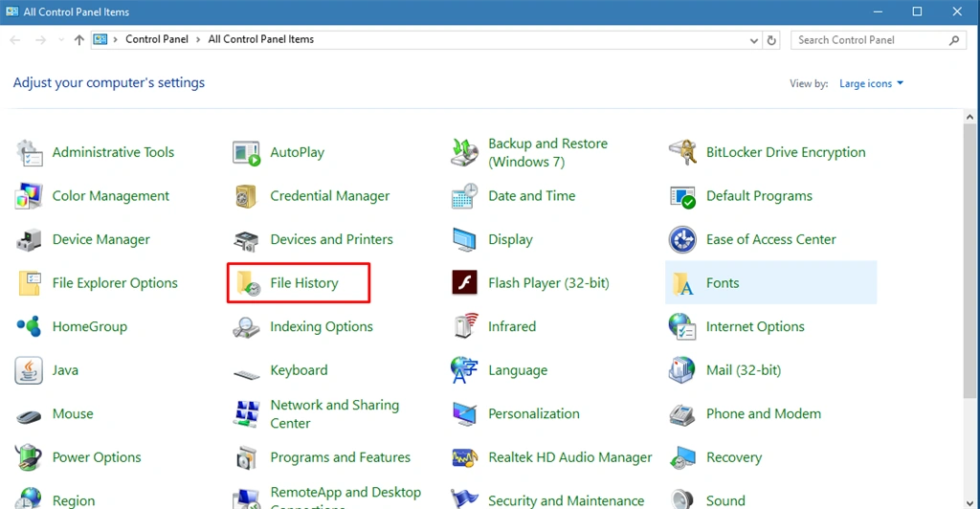Select Control Panel in the breadcrumb path

157,39
